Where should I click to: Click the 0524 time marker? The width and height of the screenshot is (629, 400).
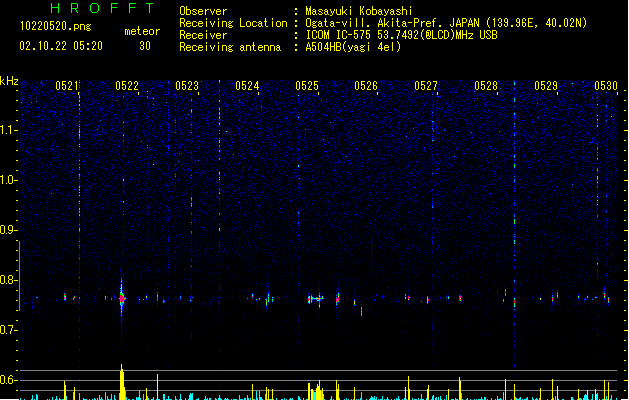(x=247, y=86)
